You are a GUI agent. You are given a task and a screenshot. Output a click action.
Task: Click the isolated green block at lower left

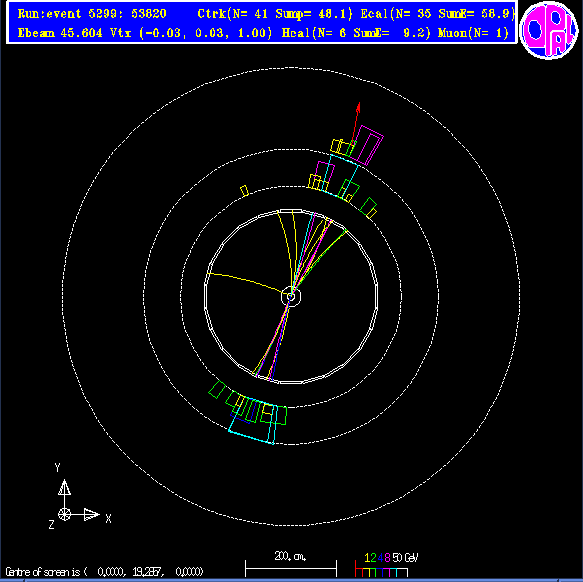coord(217,389)
